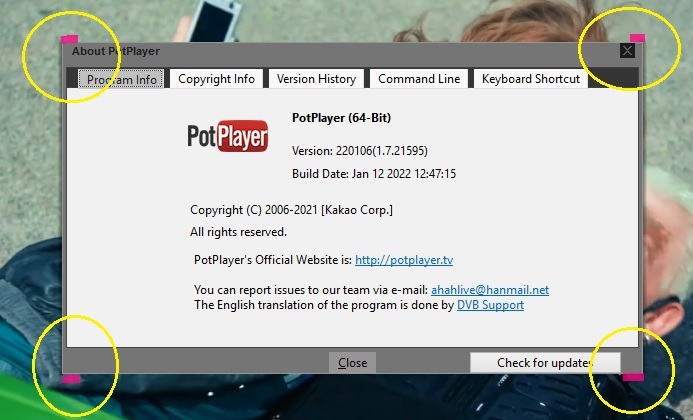Click the "PotPlayer (64-Bit)" heading text
This screenshot has width=693, height=420.
click(341, 118)
